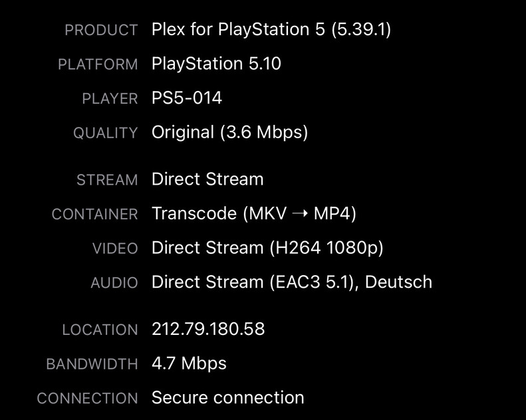Click the IP address 212.79.180.58
Viewport: 526px width, 420px height.
tap(208, 329)
